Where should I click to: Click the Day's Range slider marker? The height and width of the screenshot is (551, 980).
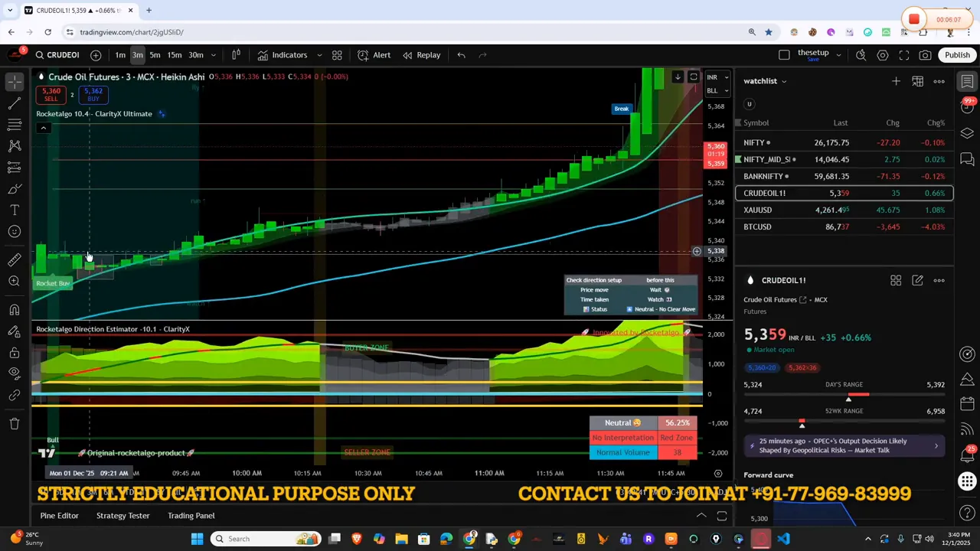click(848, 398)
